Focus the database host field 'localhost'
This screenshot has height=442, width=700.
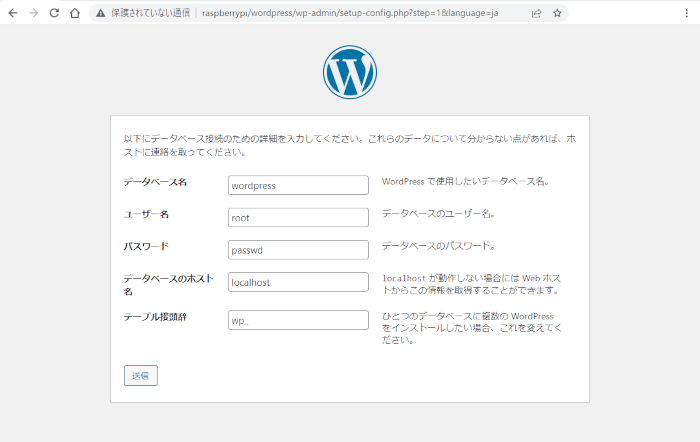(298, 282)
